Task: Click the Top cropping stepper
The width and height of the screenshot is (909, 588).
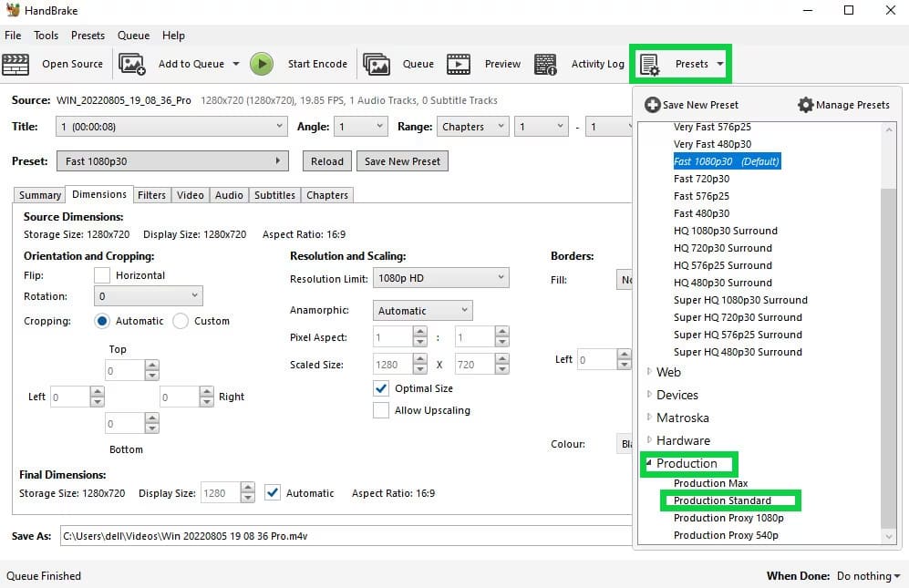Action: pyautogui.click(x=152, y=370)
